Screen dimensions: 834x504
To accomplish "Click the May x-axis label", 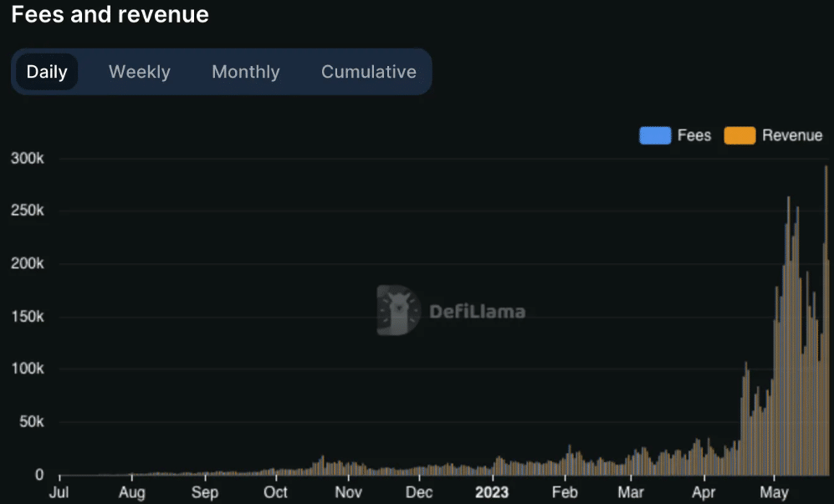I will tap(775, 492).
